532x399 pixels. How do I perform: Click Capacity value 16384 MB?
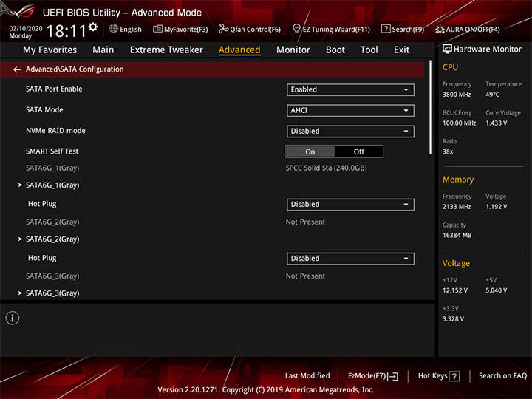(457, 235)
